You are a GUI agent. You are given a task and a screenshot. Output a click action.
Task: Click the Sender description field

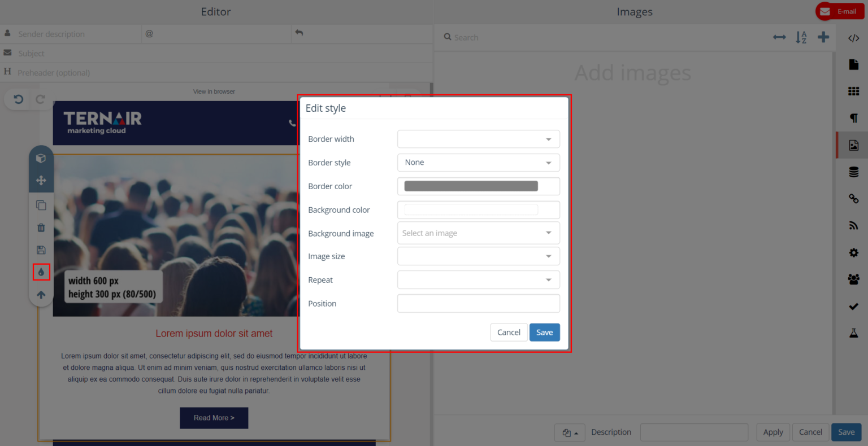71,34
